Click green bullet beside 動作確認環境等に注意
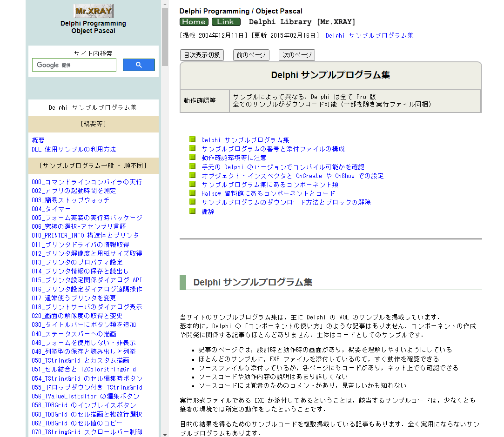504x437 pixels. point(192,157)
